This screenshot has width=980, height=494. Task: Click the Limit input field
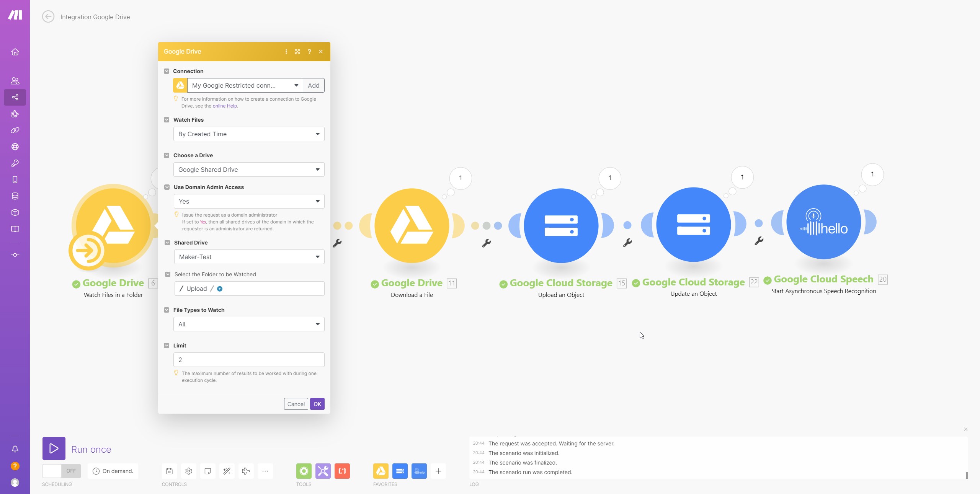click(x=249, y=360)
